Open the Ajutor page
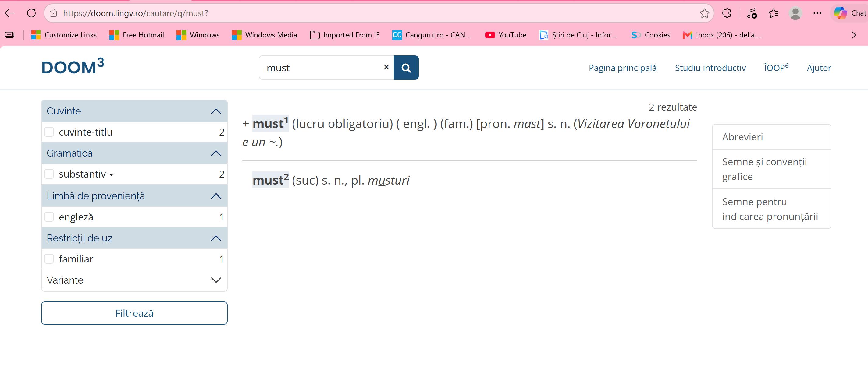This screenshot has width=868, height=391. pyautogui.click(x=819, y=68)
